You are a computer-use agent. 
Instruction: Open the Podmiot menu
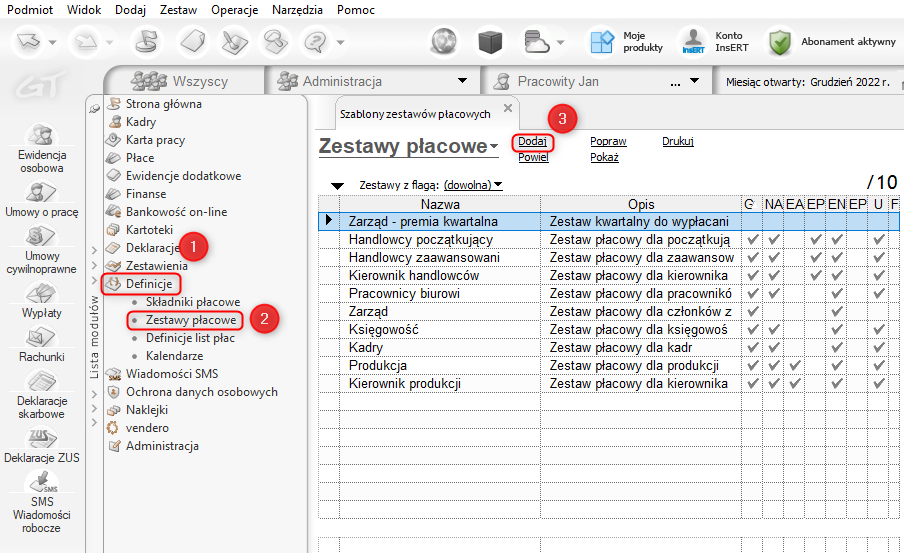(30, 10)
